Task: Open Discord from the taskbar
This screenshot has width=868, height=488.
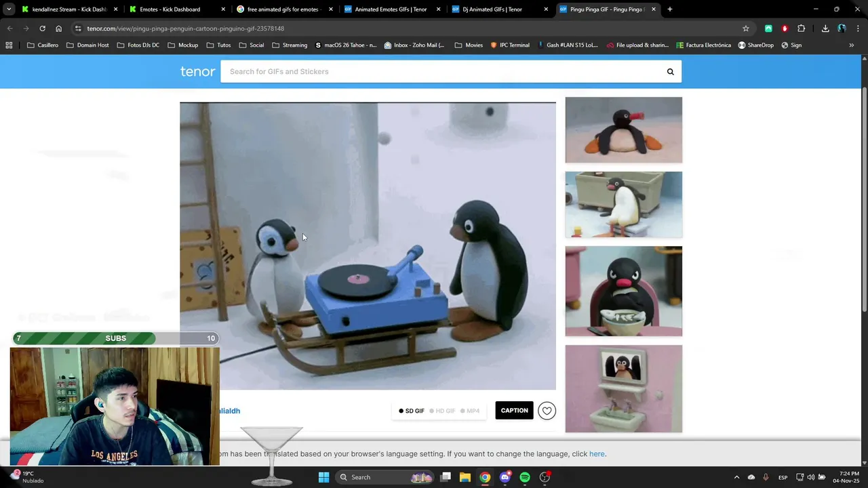Action: (x=505, y=477)
